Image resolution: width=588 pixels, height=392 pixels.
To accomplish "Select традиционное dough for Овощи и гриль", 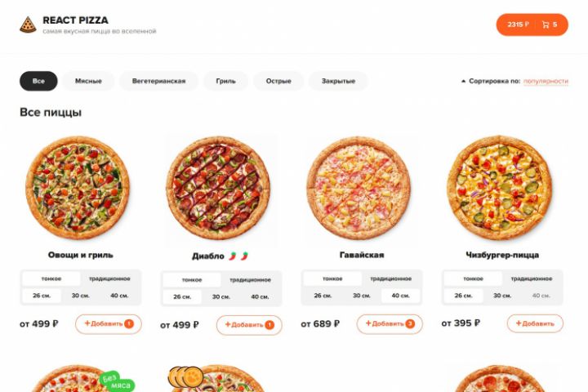I will (109, 278).
